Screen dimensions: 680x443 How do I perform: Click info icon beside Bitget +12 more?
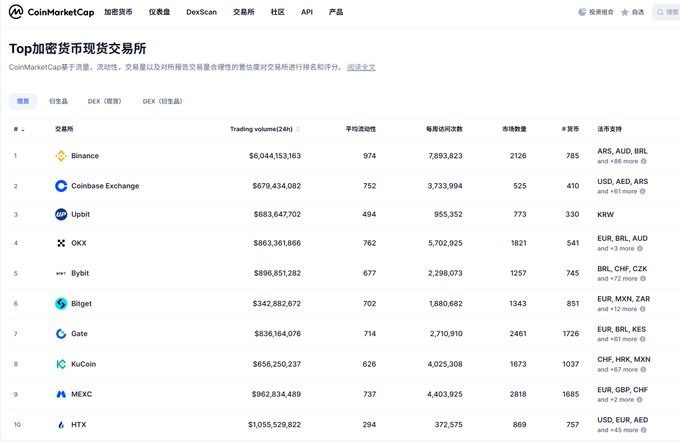(x=642, y=309)
